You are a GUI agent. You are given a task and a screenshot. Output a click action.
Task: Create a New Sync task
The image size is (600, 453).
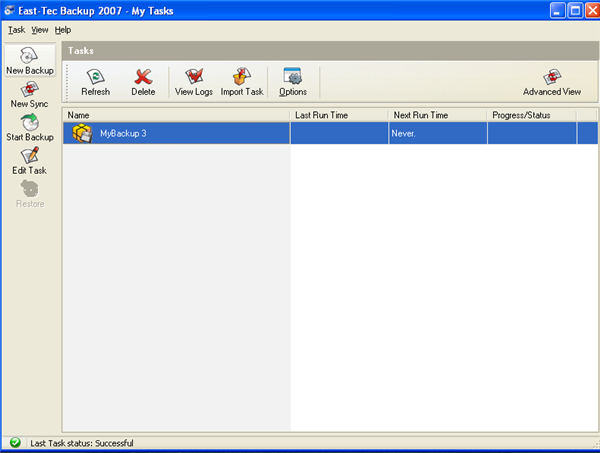pos(29,95)
